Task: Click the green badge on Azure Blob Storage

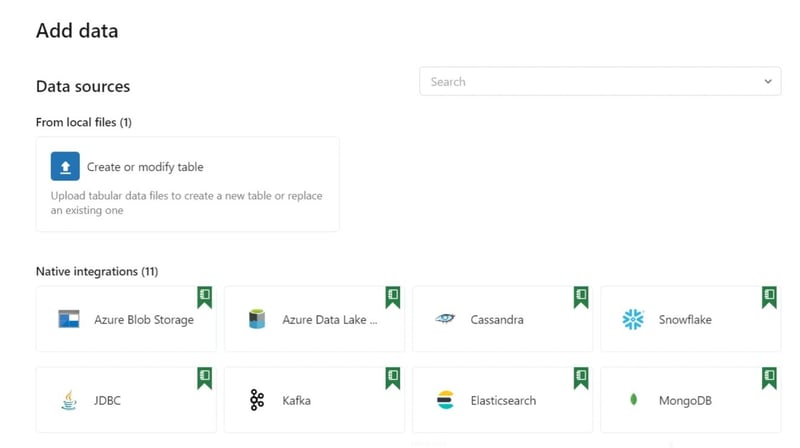Action: (205, 297)
